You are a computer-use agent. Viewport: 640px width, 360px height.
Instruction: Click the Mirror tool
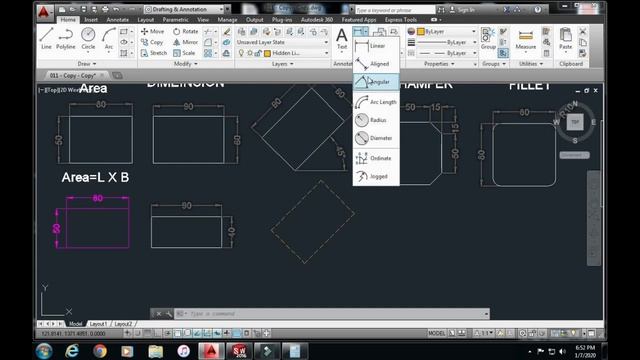click(x=185, y=42)
